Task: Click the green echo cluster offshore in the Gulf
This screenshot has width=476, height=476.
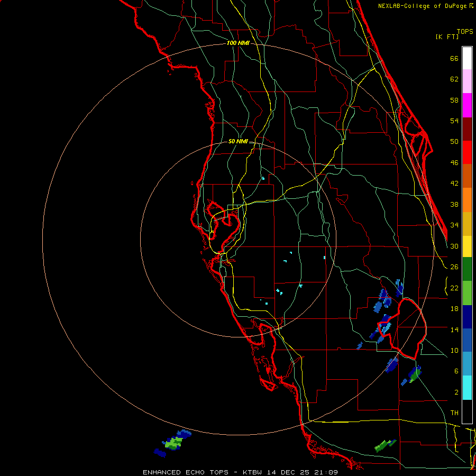Action: coord(173,443)
